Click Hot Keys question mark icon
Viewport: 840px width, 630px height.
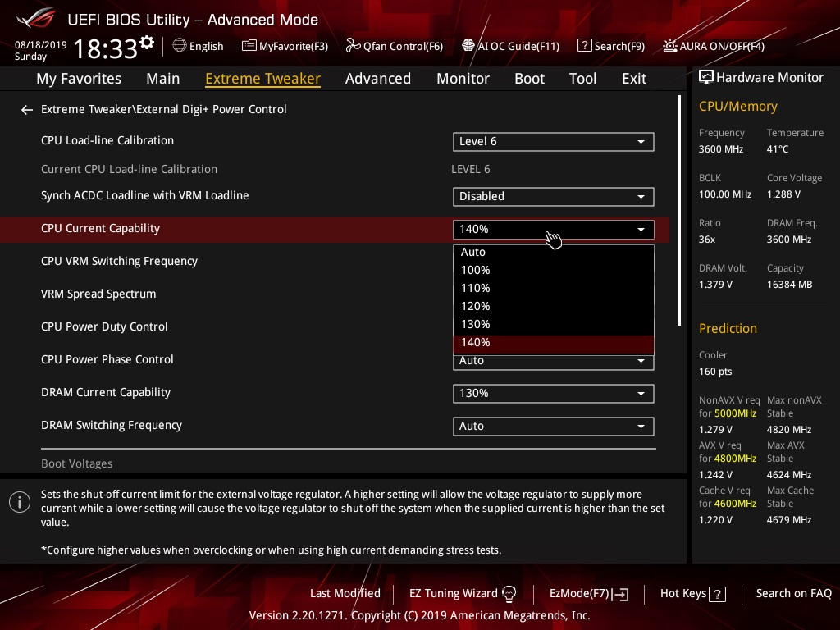coord(717,594)
